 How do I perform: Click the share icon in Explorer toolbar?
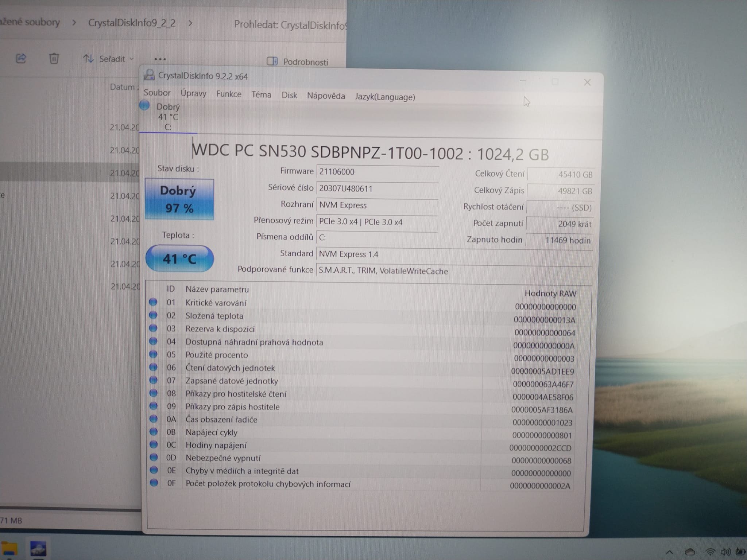(x=21, y=58)
